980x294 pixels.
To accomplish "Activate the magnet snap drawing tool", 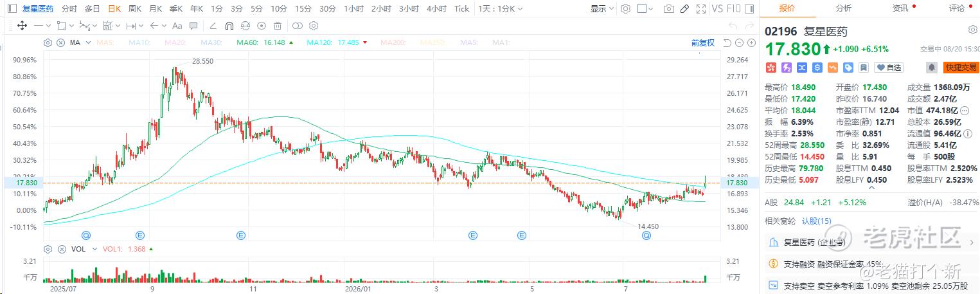I will pyautogui.click(x=229, y=26).
